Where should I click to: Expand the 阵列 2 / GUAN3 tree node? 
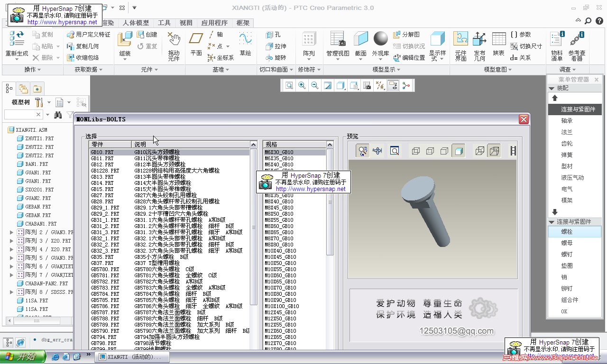pos(12,232)
